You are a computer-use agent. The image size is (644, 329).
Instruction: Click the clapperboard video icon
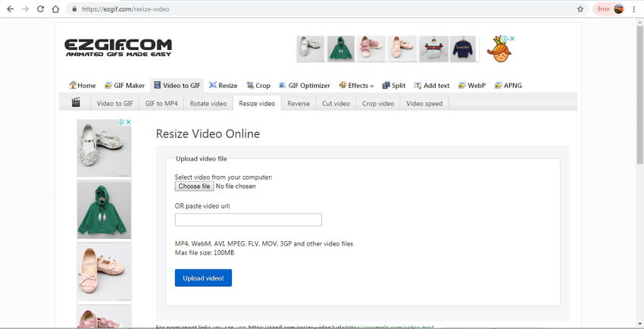(76, 102)
